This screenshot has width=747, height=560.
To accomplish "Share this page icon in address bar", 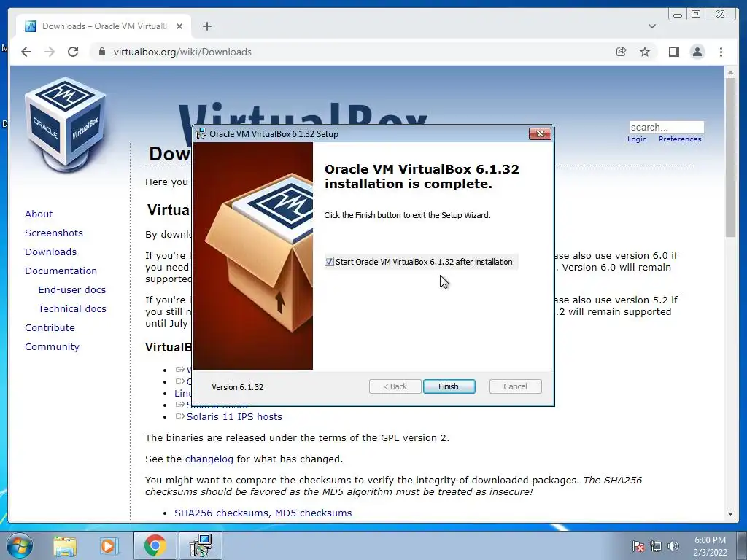I will click(622, 52).
